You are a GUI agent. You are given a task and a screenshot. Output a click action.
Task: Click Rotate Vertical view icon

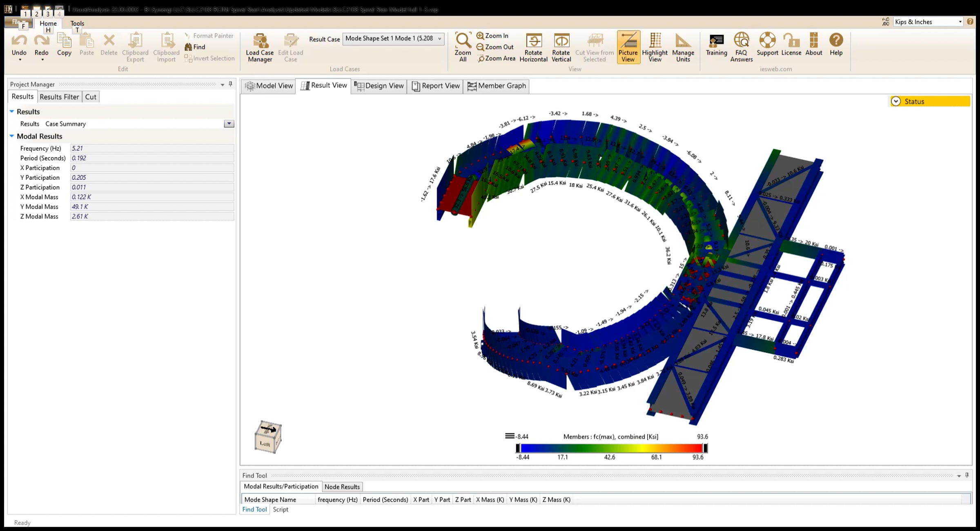coord(561,41)
